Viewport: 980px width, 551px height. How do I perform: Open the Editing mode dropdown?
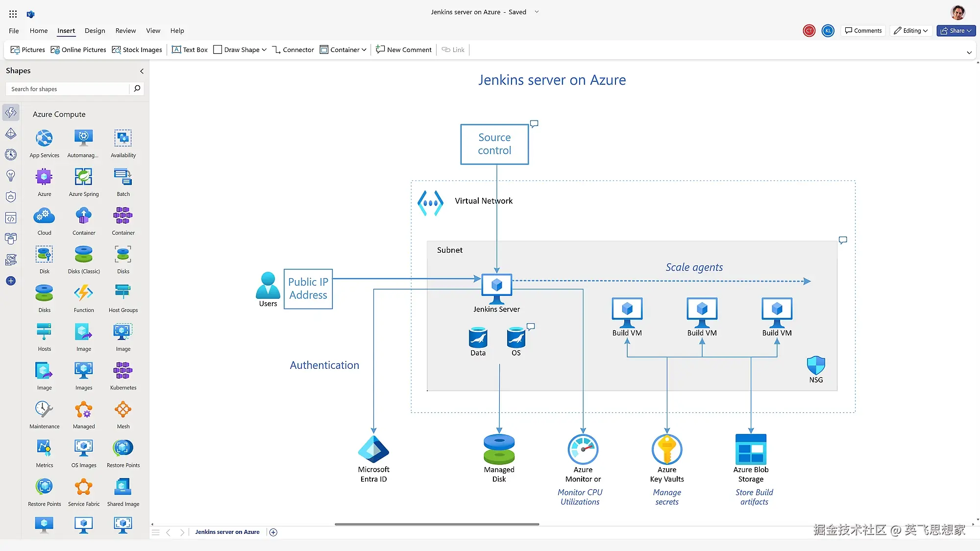[911, 31]
